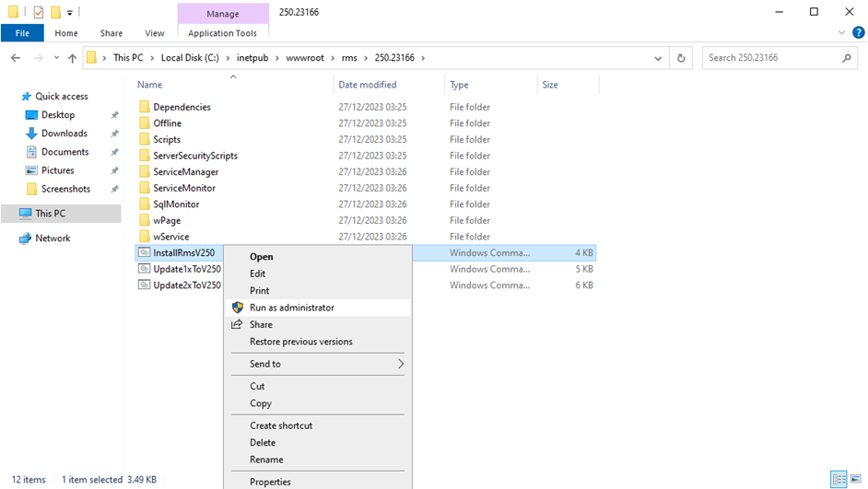Open the Share ribbon tab

(x=111, y=33)
